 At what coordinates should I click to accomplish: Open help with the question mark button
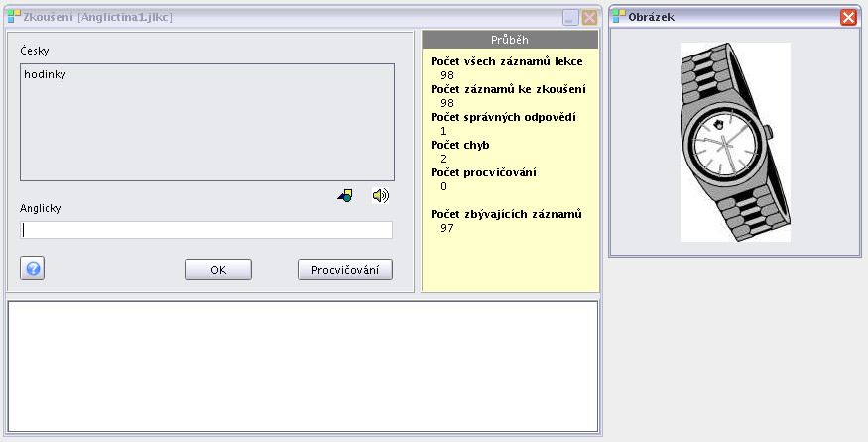[x=33, y=269]
